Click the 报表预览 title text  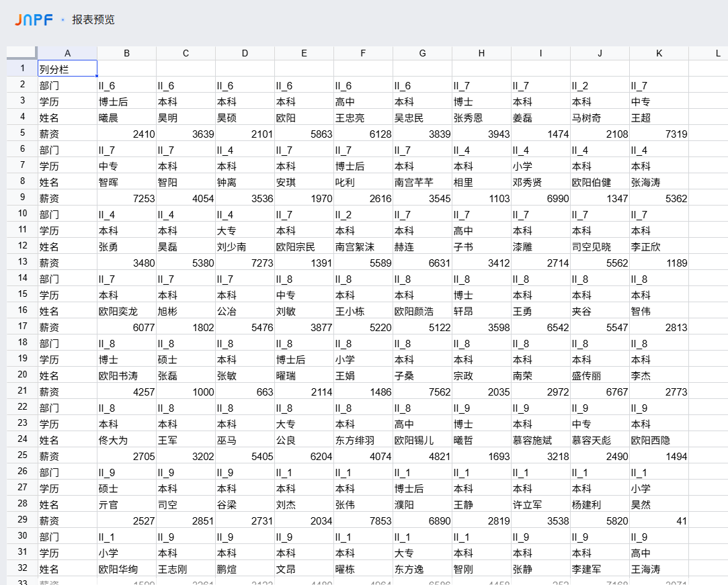tap(93, 19)
